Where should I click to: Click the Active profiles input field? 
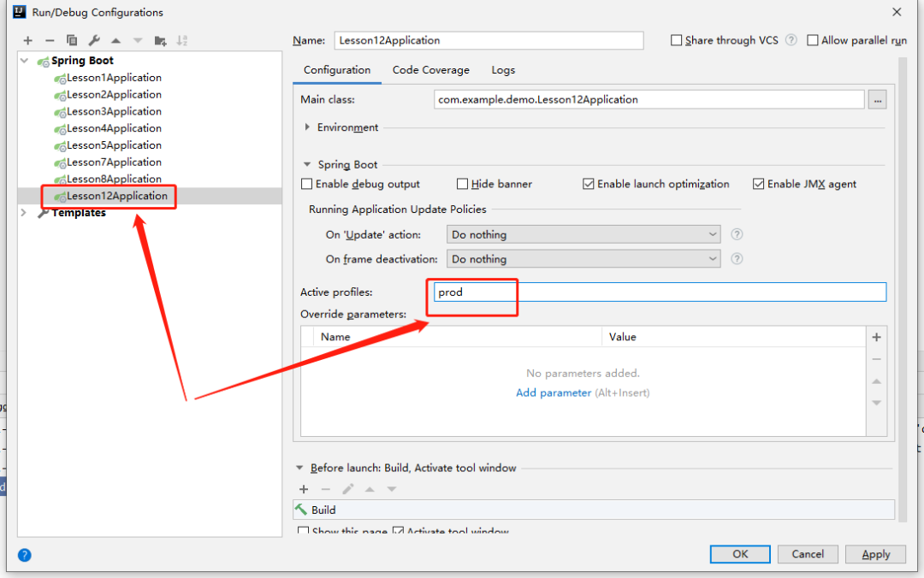[x=660, y=292]
